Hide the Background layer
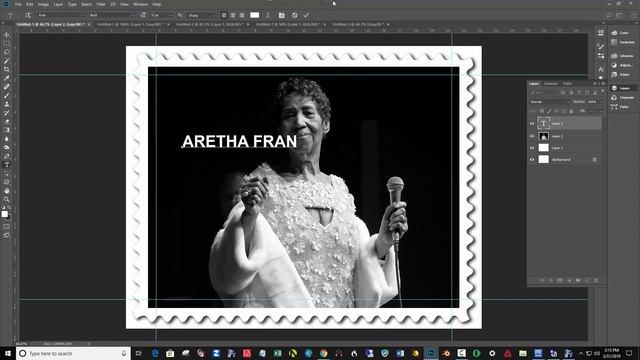This screenshot has width=640, height=360. tap(532, 160)
